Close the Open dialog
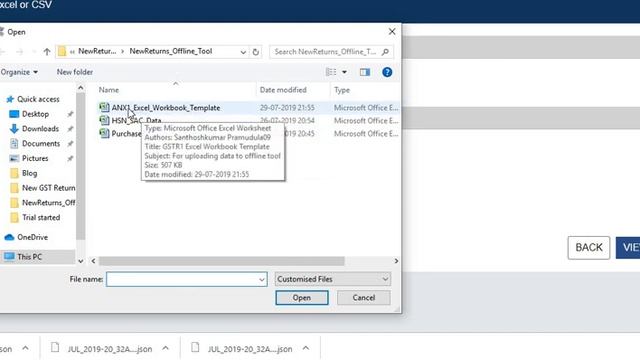Image resolution: width=640 pixels, height=360 pixels. point(392,31)
